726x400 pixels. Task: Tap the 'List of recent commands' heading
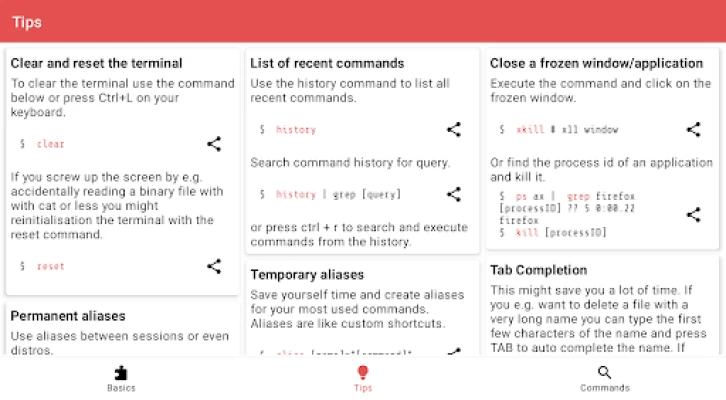327,63
